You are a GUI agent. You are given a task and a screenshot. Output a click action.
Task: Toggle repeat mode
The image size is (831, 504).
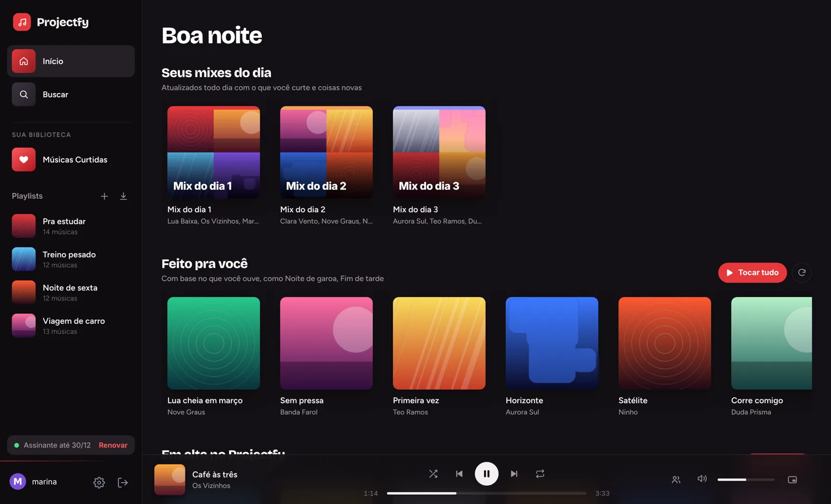point(540,474)
